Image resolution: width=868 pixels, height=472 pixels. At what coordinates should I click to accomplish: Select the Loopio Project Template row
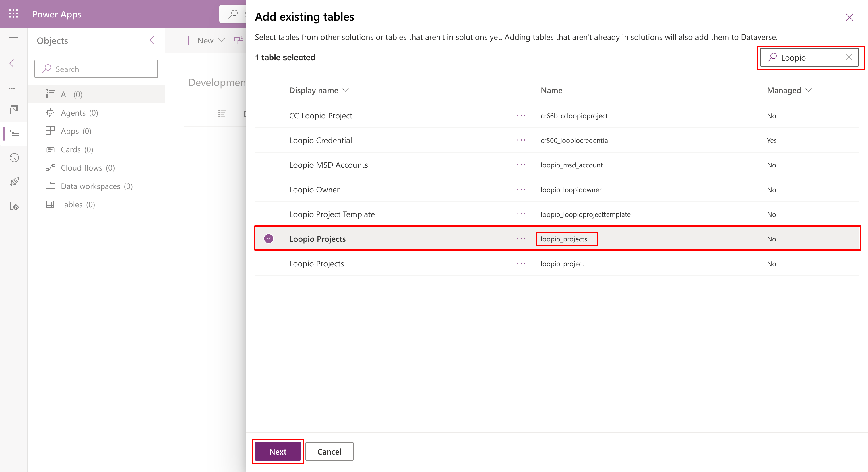pyautogui.click(x=557, y=214)
